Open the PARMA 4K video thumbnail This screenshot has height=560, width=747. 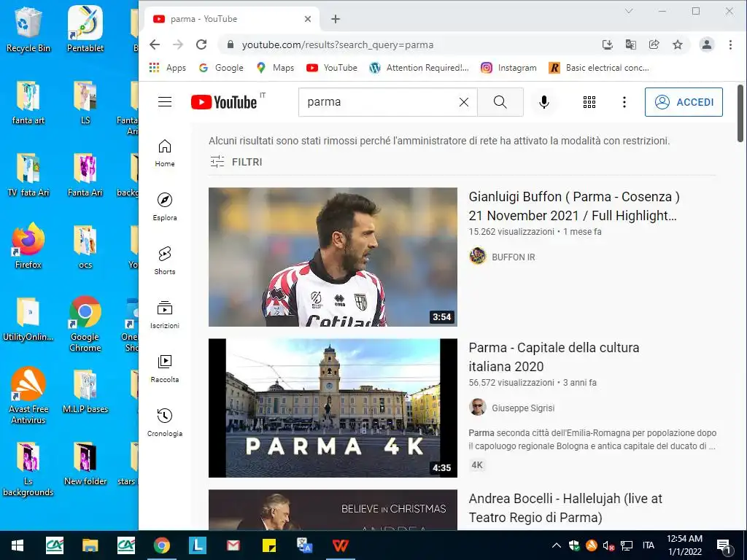click(333, 408)
